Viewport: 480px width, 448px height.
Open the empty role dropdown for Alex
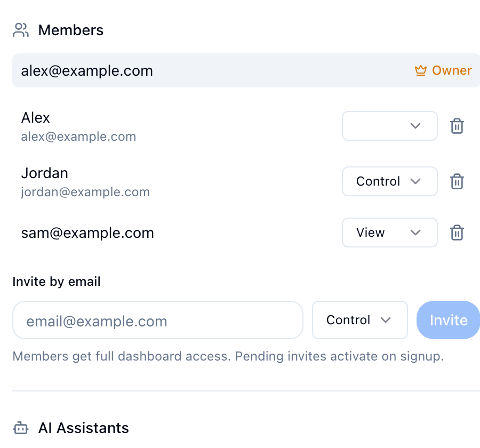[389, 126]
